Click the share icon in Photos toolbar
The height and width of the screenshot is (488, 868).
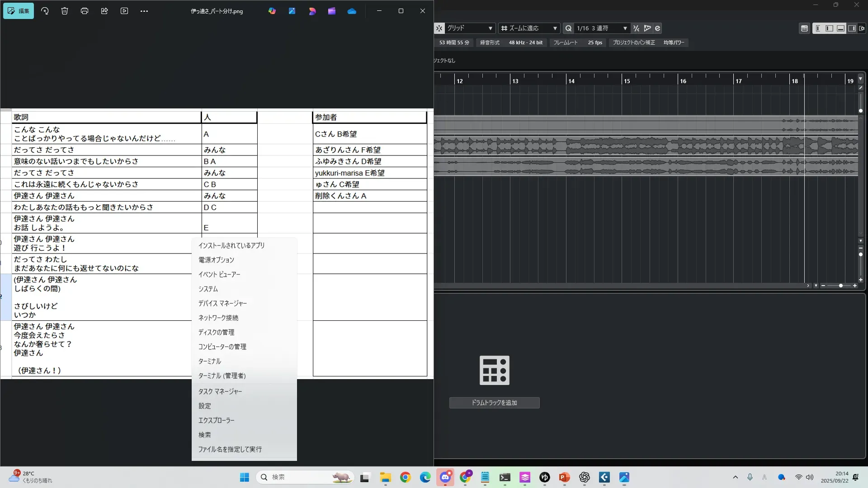tap(104, 11)
